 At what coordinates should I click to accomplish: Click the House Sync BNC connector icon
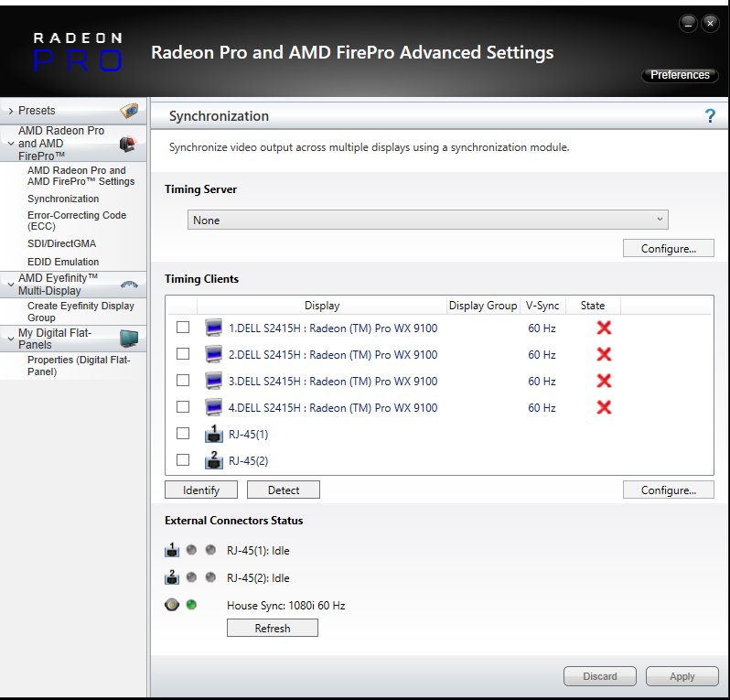[x=172, y=605]
